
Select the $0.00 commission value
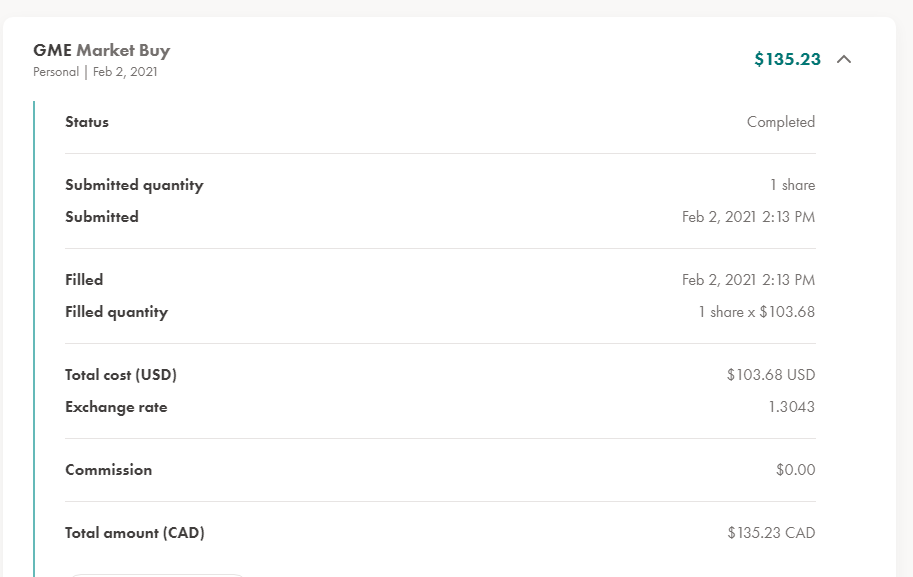(x=795, y=470)
